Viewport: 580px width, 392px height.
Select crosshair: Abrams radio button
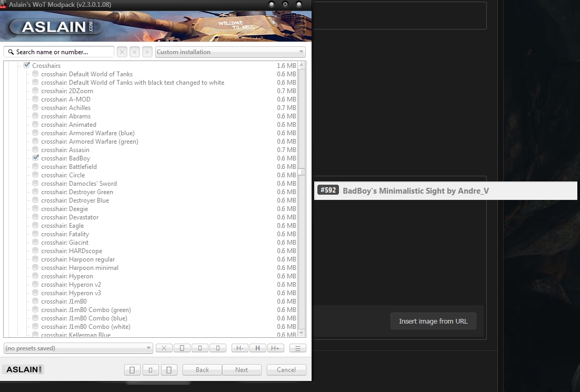coord(35,116)
